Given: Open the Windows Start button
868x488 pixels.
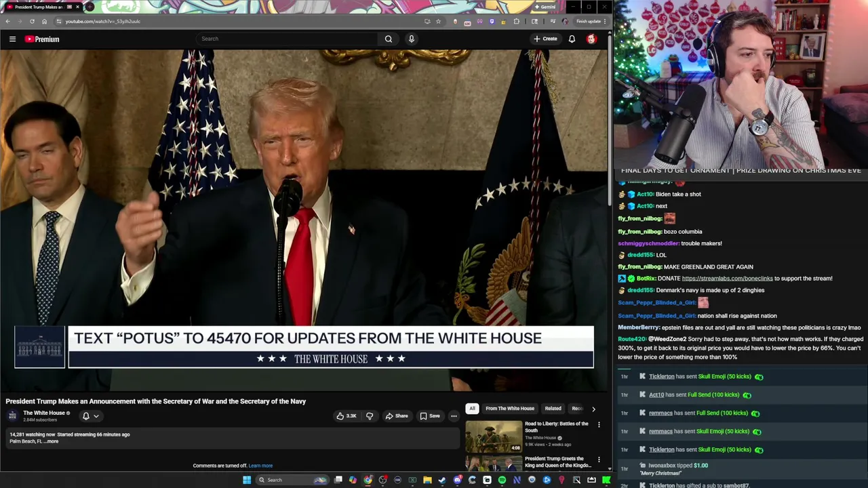Looking at the screenshot, I should point(247,480).
